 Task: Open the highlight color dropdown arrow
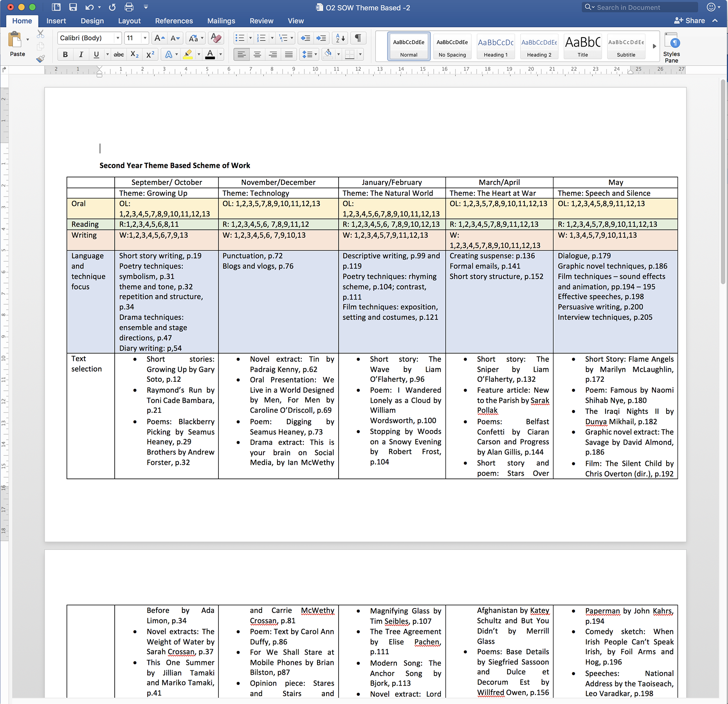pyautogui.click(x=199, y=54)
